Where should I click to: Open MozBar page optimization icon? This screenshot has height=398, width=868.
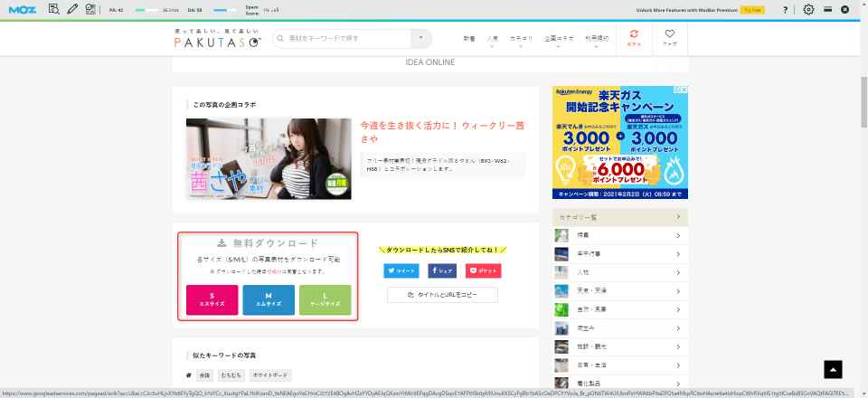click(x=90, y=9)
